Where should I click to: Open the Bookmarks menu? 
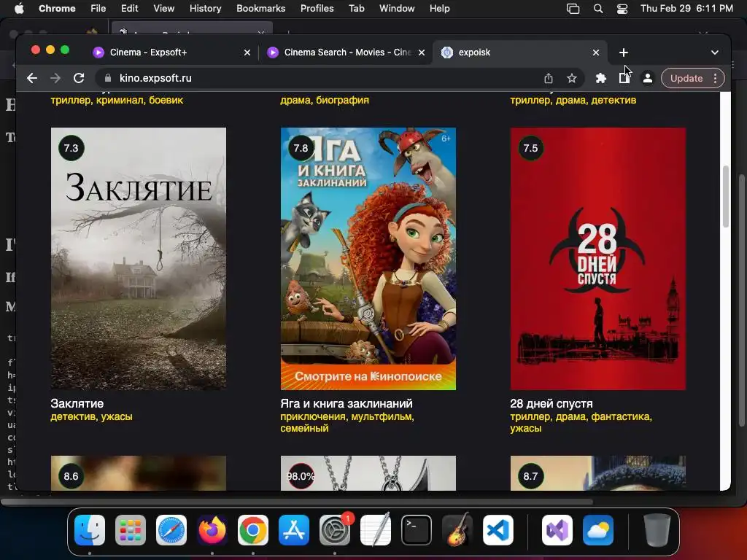tap(260, 9)
